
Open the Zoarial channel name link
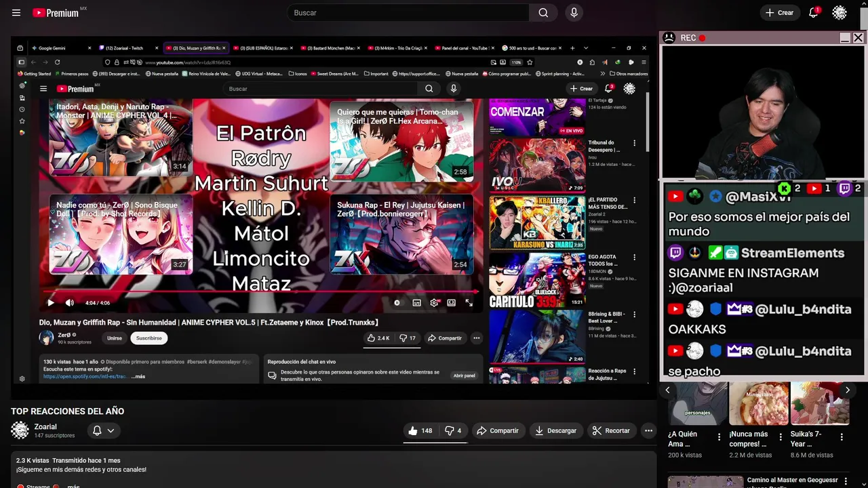coord(45,427)
